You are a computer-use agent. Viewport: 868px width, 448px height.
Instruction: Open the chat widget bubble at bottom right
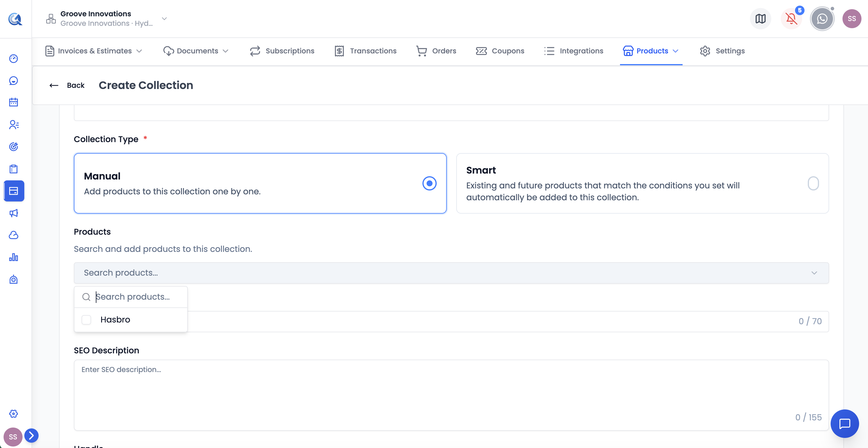tap(844, 423)
